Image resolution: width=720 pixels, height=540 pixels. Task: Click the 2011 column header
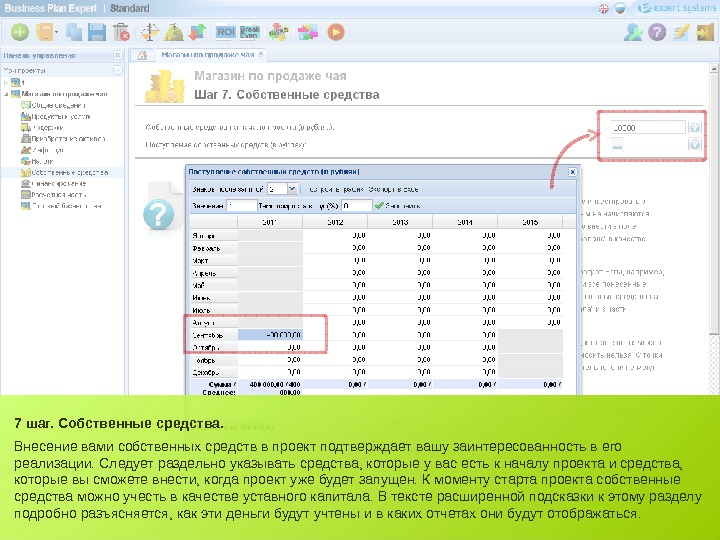[x=270, y=222]
